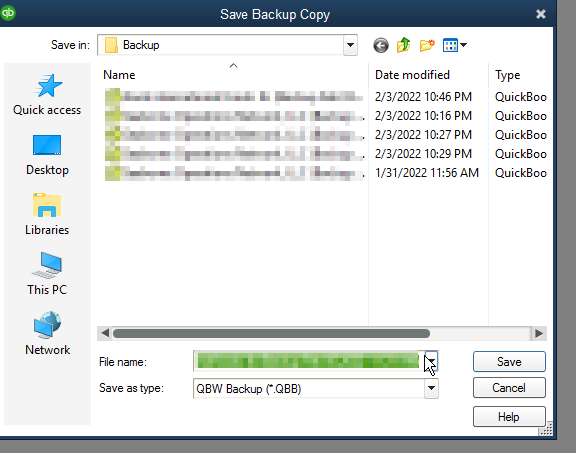576x453 pixels.
Task: Click the Save button
Action: (x=509, y=362)
